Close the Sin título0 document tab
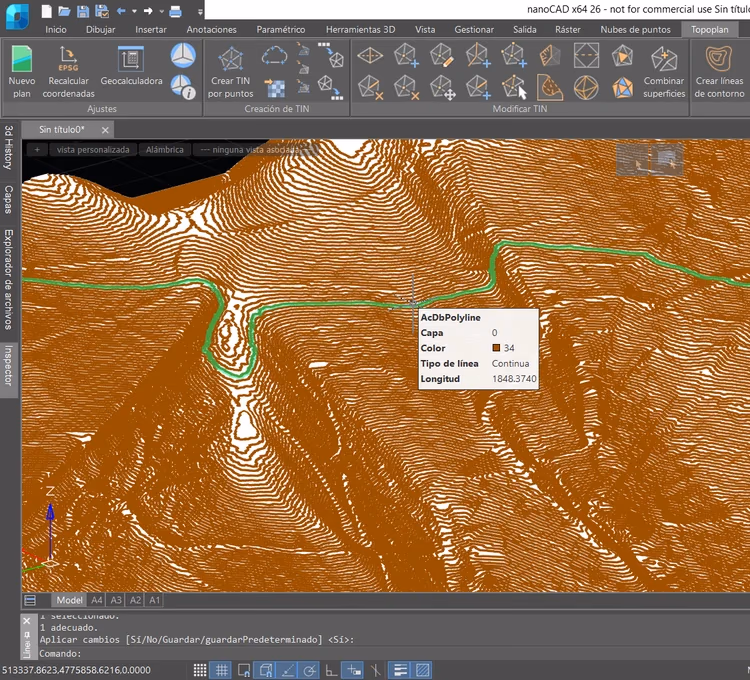Screen dimensions: 750x680 pyautogui.click(x=105, y=130)
